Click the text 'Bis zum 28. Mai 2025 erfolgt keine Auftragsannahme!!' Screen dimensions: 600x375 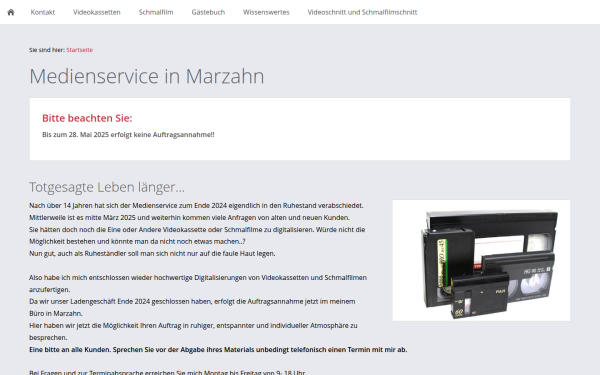click(128, 135)
